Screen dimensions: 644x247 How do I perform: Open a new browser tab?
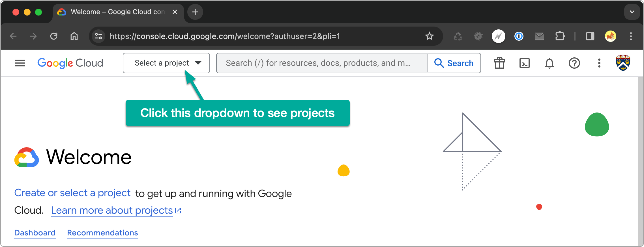(195, 12)
